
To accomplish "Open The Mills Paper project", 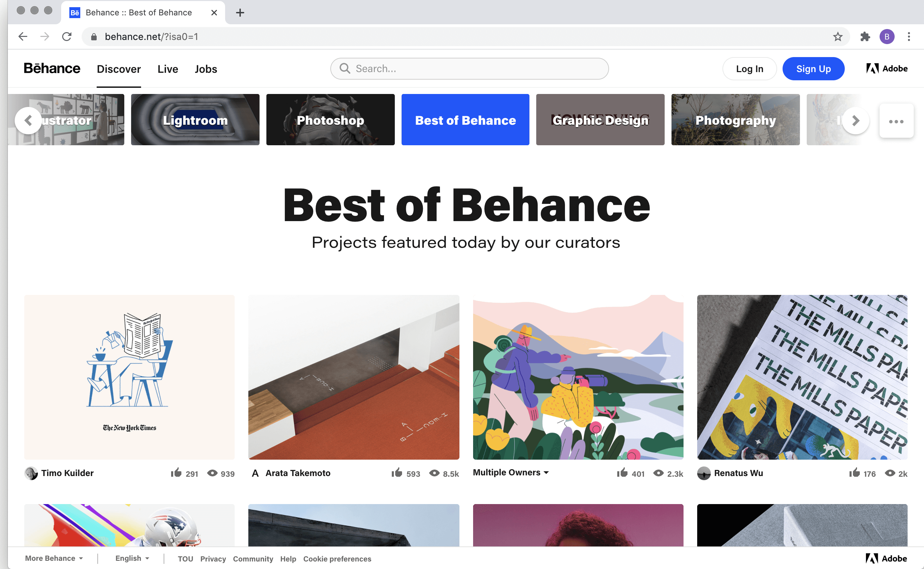I will 802,377.
